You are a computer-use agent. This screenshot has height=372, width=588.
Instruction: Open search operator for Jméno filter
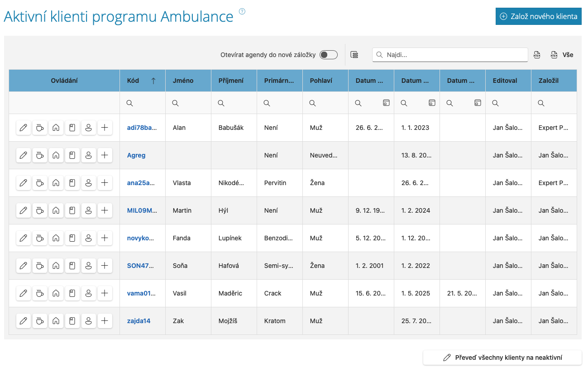(175, 103)
